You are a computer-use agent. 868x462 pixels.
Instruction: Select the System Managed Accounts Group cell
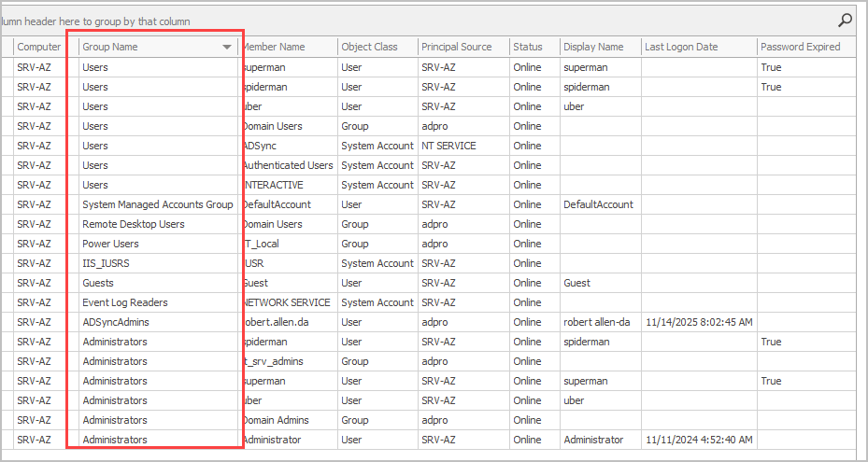(157, 204)
